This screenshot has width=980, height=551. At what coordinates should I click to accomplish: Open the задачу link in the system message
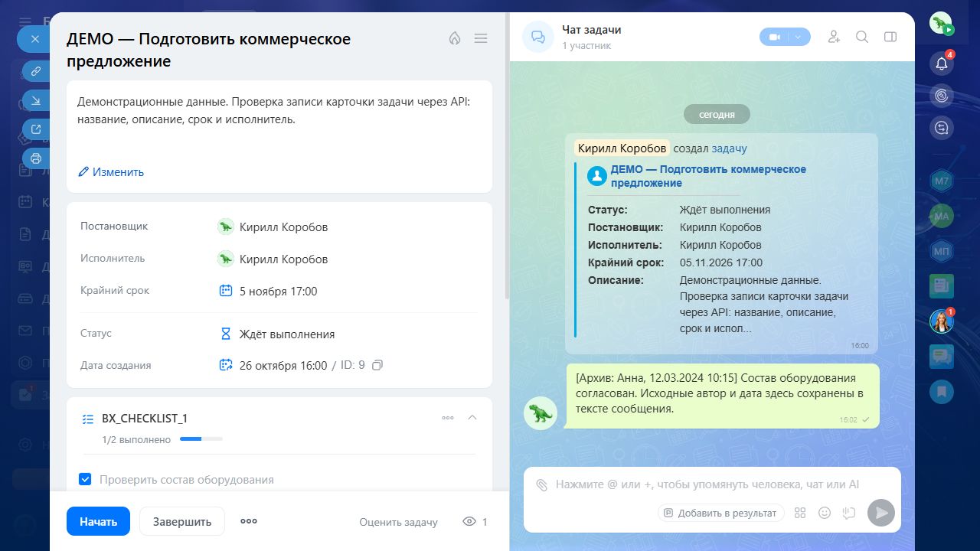point(729,148)
